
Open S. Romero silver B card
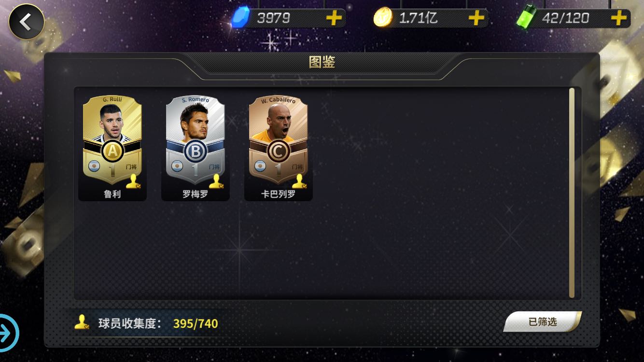pos(196,140)
